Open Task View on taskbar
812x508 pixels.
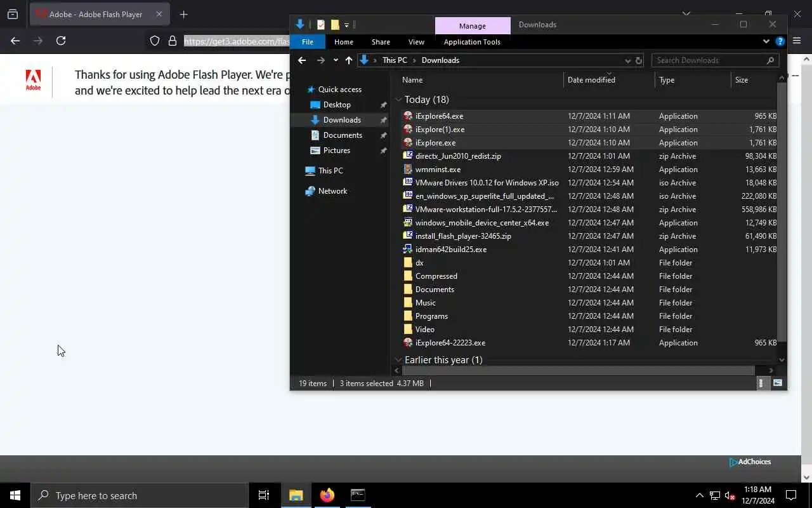coord(264,495)
